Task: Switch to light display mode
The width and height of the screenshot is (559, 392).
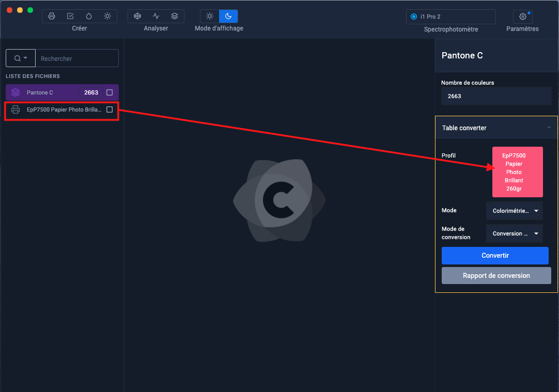Action: click(210, 16)
